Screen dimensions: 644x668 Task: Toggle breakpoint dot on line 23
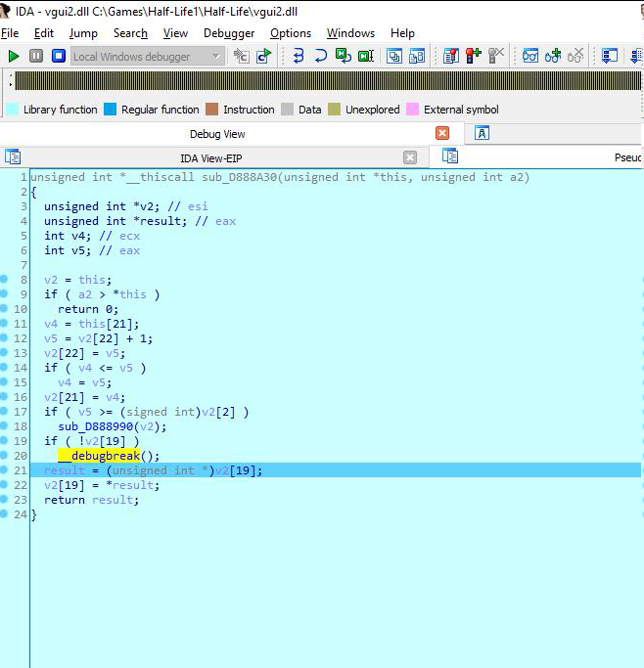point(4,499)
